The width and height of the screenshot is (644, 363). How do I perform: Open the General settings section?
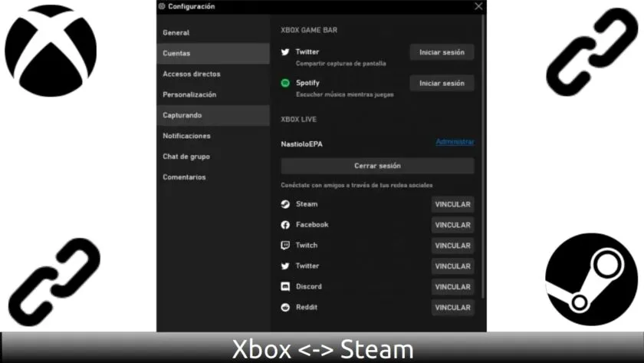(213, 32)
